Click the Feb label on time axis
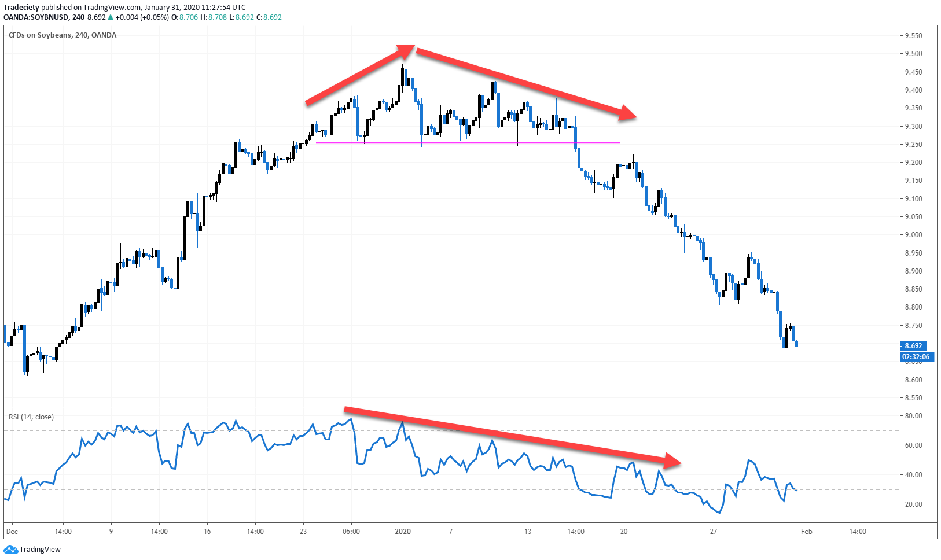The width and height of the screenshot is (941, 560). click(x=806, y=531)
